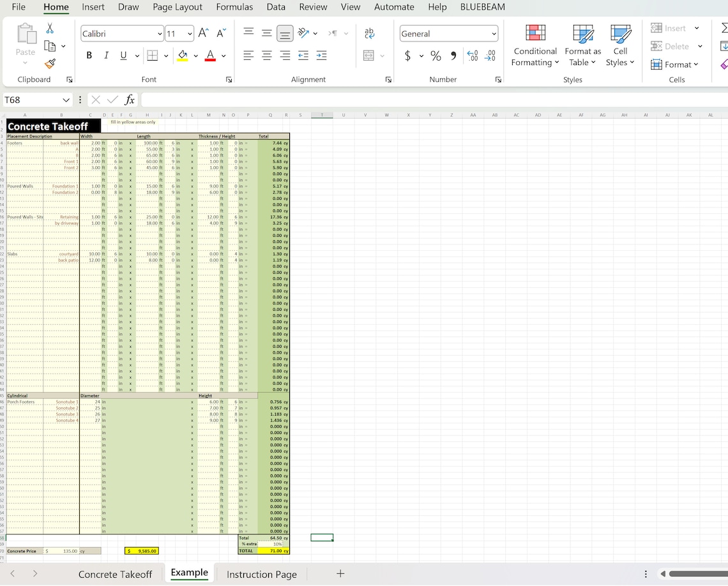Open the Instruction Page sheet tab
728x586 pixels.
point(261,574)
